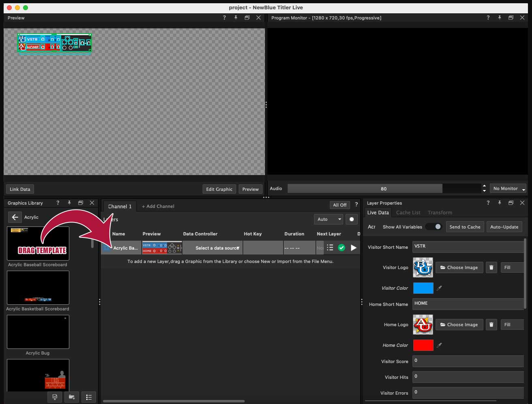The image size is (532, 404).
Task: Open the No Monitor dropdown
Action: [x=508, y=188]
